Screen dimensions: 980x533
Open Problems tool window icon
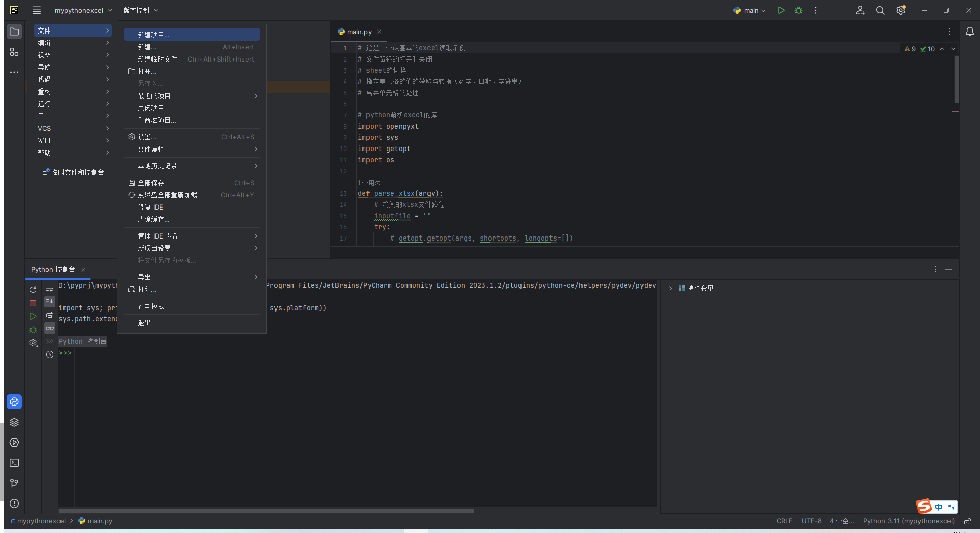click(14, 504)
